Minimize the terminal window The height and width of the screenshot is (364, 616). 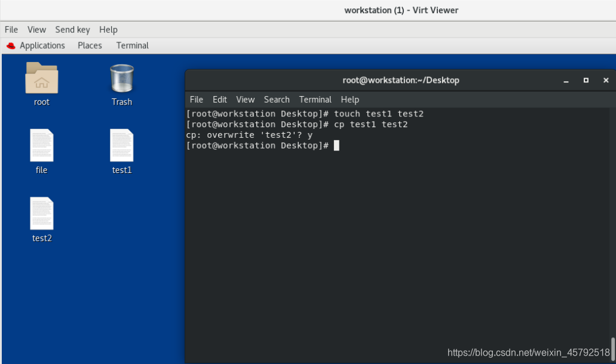click(566, 81)
